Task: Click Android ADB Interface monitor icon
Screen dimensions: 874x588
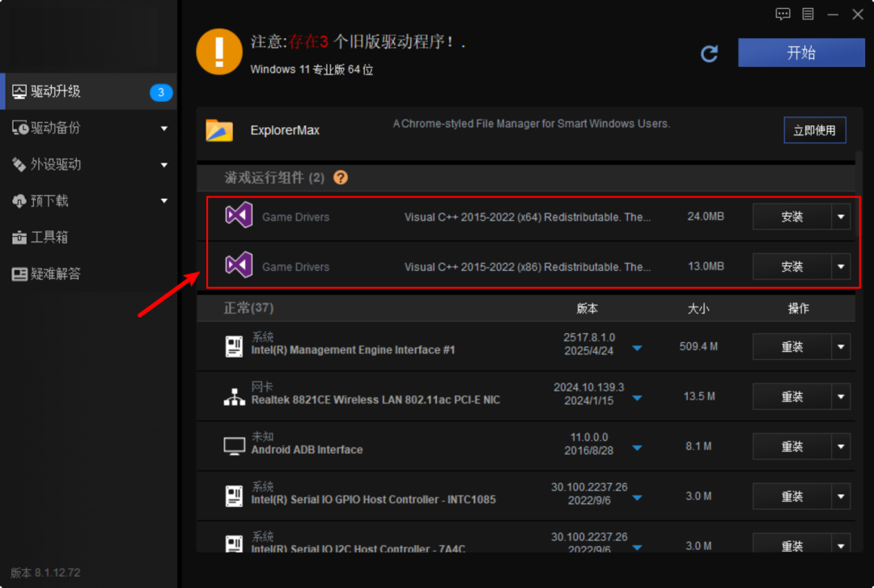Action: pyautogui.click(x=234, y=446)
